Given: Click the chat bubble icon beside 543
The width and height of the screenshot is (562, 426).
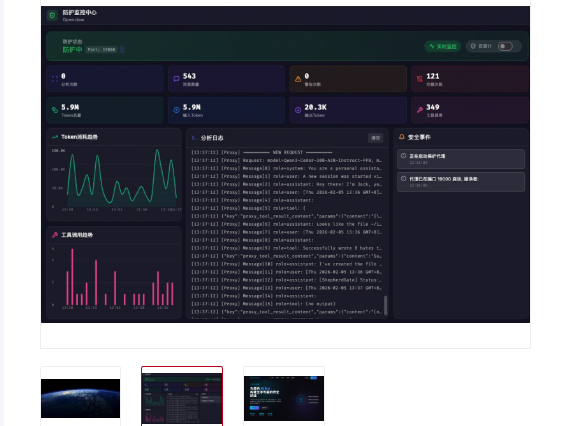Looking at the screenshot, I should pos(176,79).
